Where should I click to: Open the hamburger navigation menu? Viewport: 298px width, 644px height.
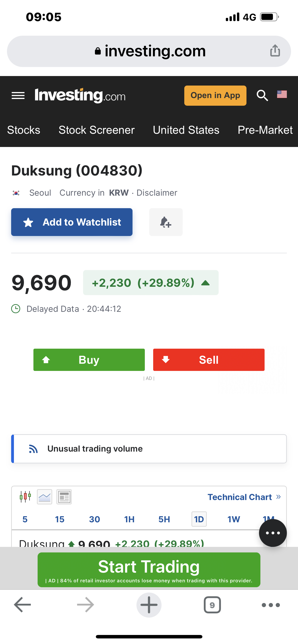pos(18,96)
